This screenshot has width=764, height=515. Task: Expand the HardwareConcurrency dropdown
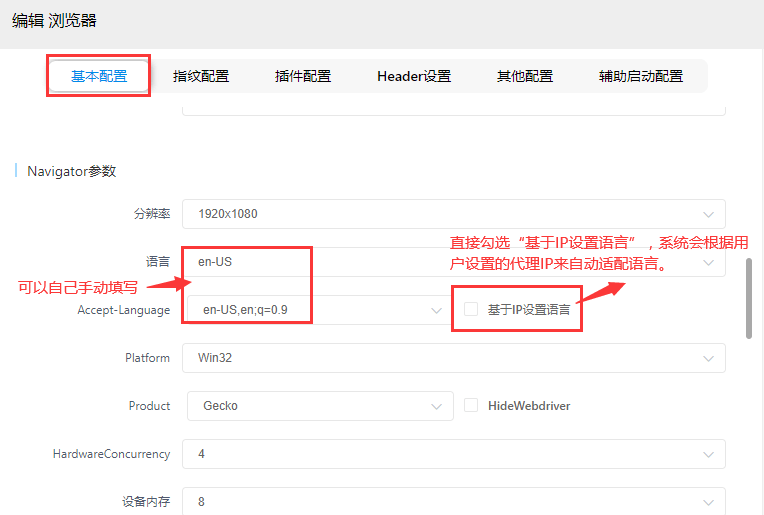pos(452,454)
